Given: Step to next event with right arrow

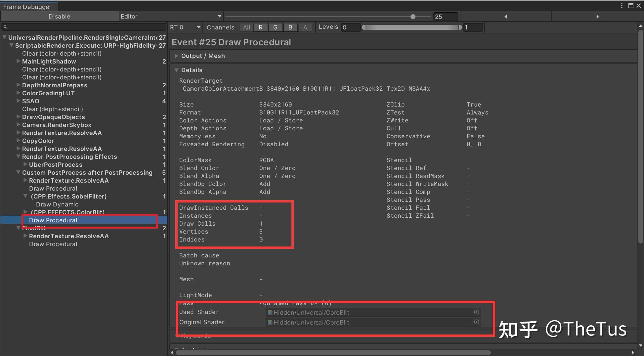Looking at the screenshot, I should [598, 16].
